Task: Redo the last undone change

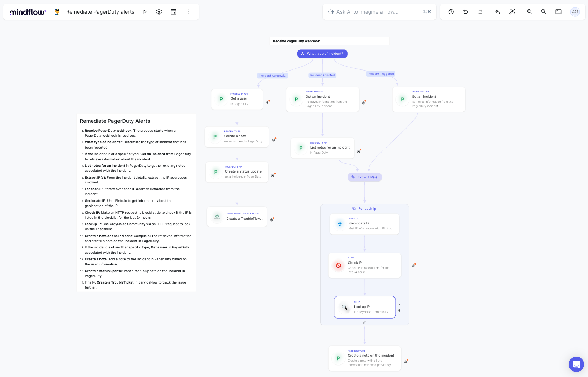Action: tap(480, 12)
